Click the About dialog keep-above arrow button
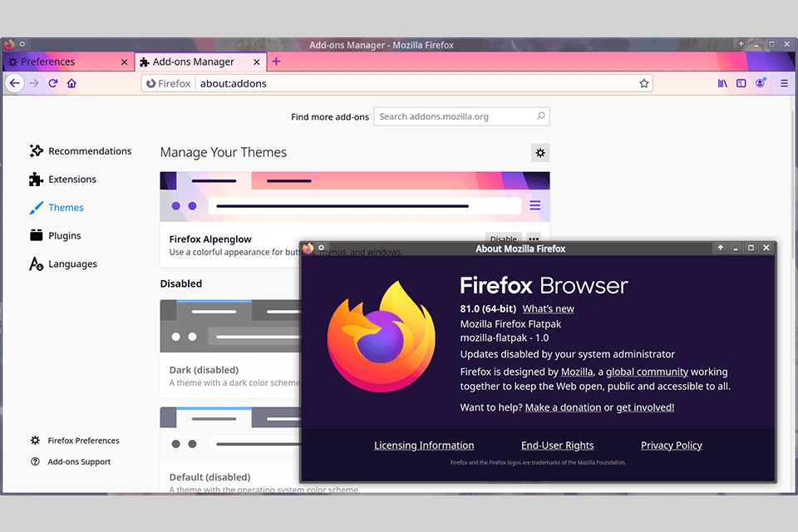 pos(720,248)
